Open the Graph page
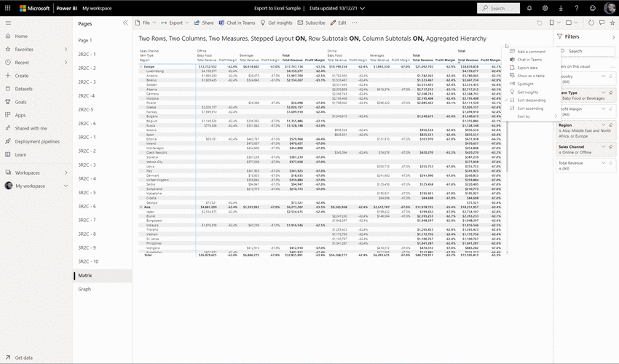619x364 pixels. (84, 289)
